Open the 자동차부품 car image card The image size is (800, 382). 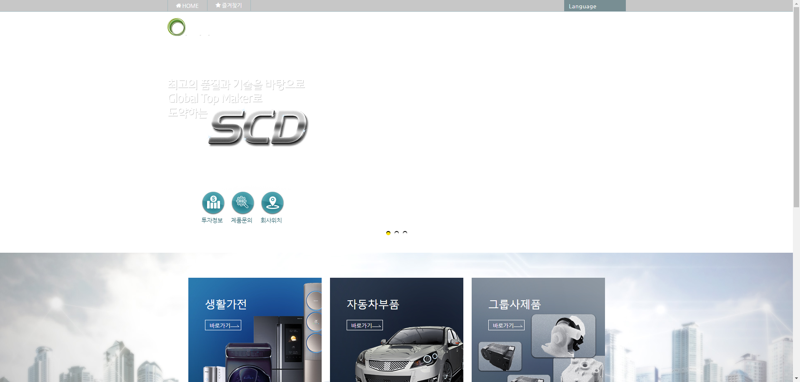pyautogui.click(x=396, y=330)
